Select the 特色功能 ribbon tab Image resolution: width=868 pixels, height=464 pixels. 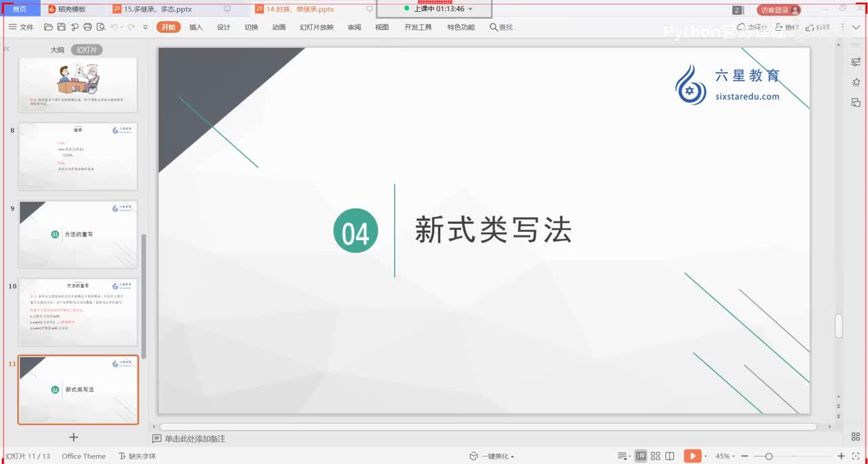point(461,27)
